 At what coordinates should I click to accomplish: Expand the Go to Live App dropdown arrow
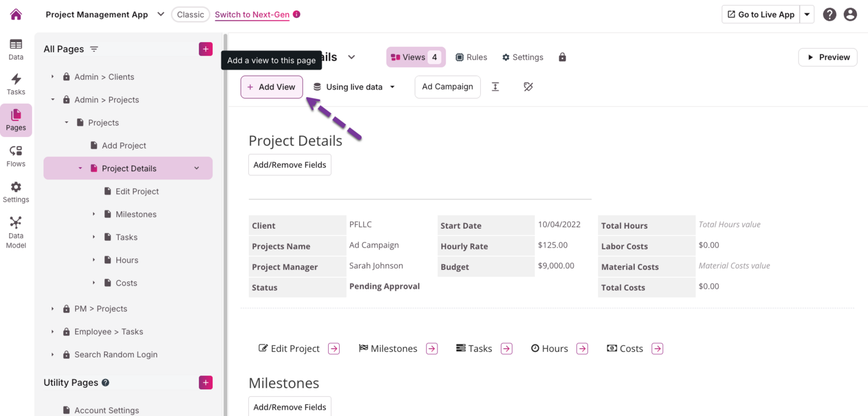point(807,14)
